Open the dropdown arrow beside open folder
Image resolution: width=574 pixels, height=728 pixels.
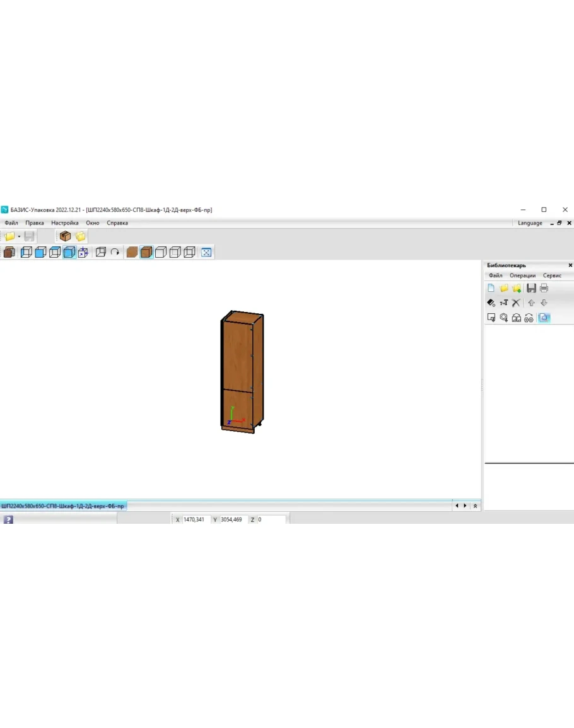19,236
